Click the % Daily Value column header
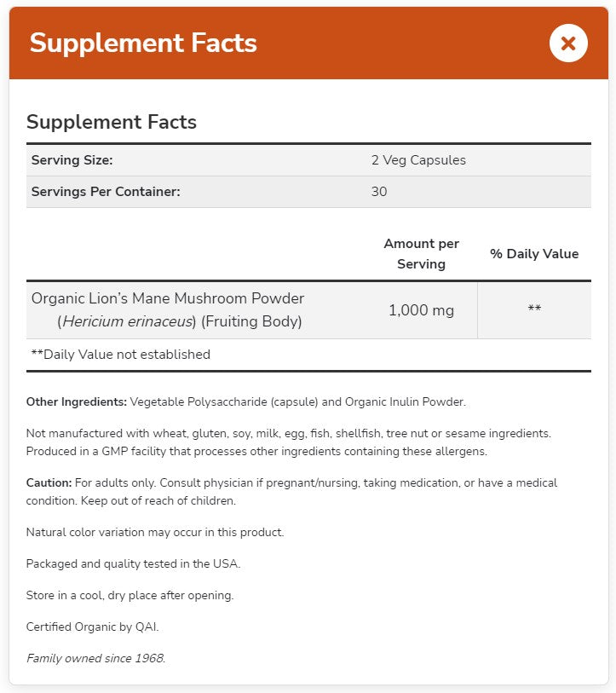The height and width of the screenshot is (693, 616). pos(534,254)
